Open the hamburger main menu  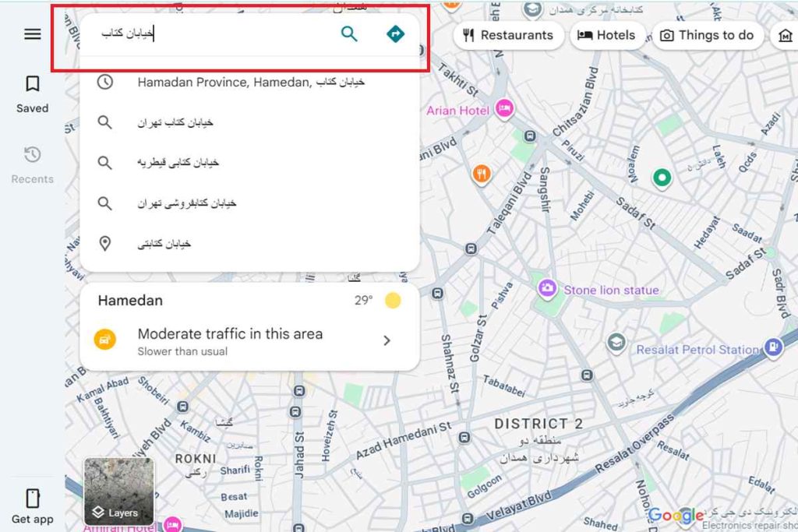(x=32, y=34)
